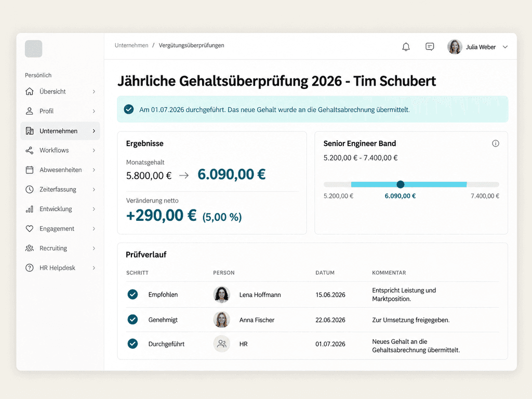
Task: Click Julia Weber's profile avatar
Action: (x=455, y=47)
